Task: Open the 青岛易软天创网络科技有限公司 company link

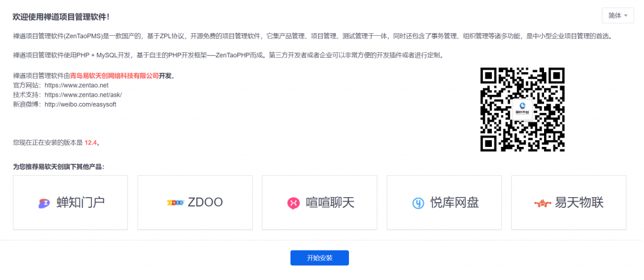Action: coord(114,76)
